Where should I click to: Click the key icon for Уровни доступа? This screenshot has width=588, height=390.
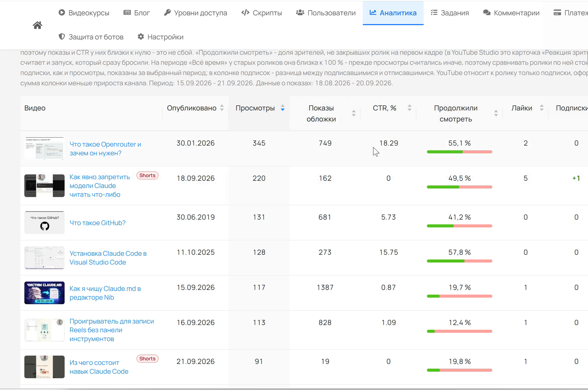[167, 12]
